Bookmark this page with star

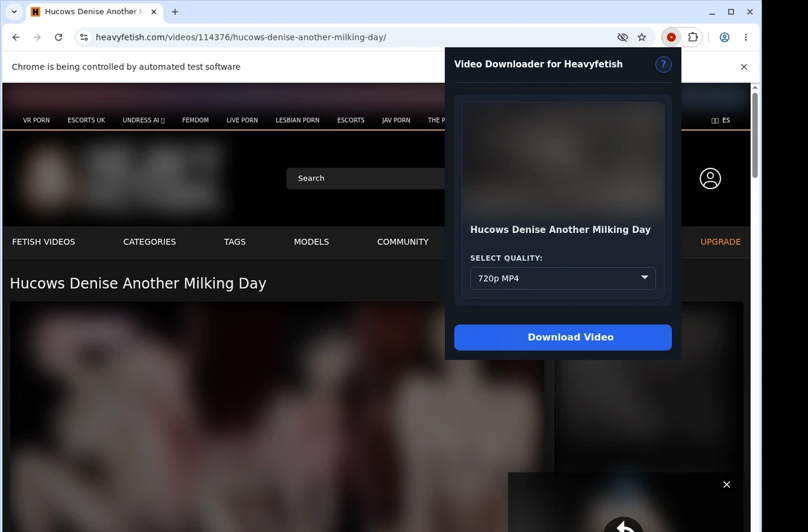[x=642, y=38]
